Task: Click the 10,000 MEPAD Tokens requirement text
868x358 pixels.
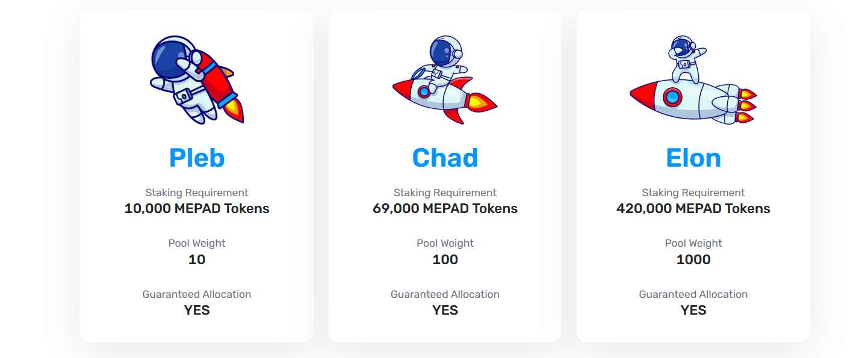Action: (x=197, y=208)
